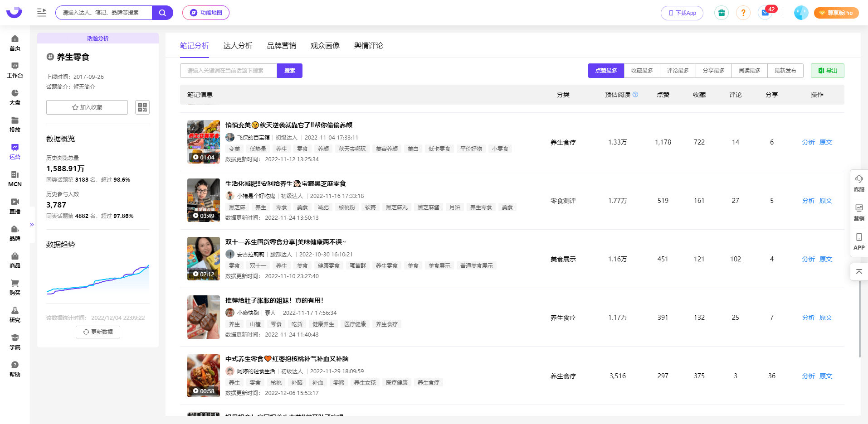
Task: Switch to the 笔记分析 tab
Action: 195,46
